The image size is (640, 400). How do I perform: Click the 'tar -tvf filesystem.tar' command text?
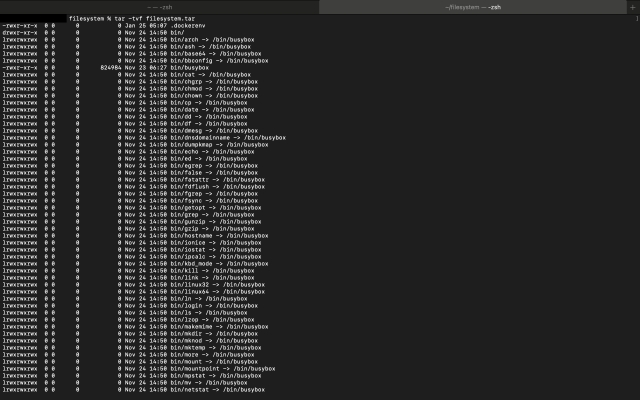(x=155, y=19)
